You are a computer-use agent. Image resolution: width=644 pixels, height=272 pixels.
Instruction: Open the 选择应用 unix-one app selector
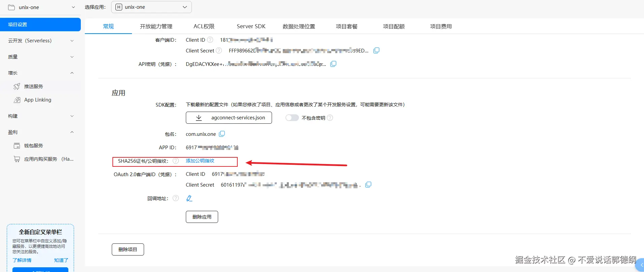click(151, 7)
